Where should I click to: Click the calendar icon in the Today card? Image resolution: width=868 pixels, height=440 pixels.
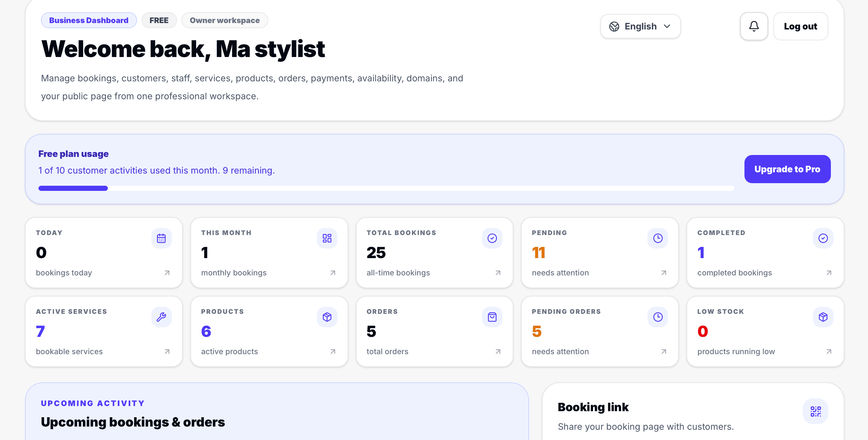tap(161, 238)
